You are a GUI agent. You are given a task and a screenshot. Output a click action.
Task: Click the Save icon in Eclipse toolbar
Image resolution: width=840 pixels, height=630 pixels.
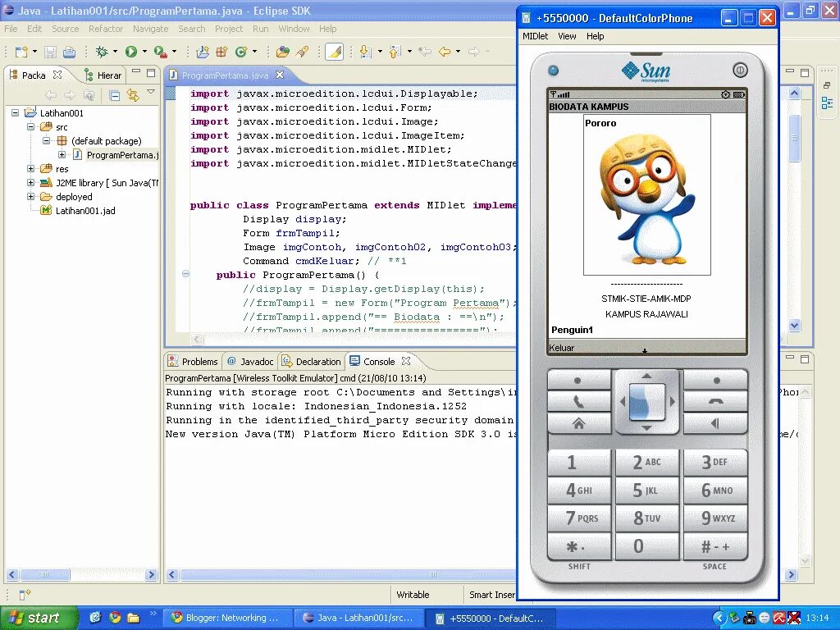(x=50, y=52)
